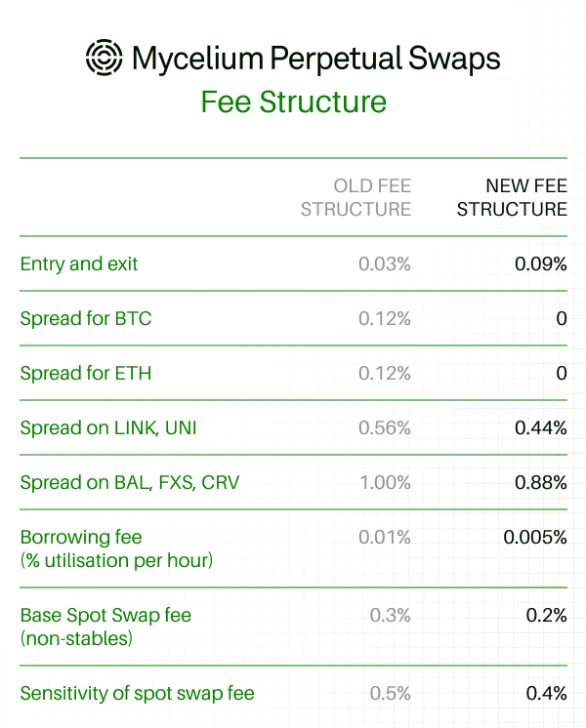Viewport: 586px width, 728px height.
Task: Click the new borrowing fee value 0.005%
Action: coord(535,537)
